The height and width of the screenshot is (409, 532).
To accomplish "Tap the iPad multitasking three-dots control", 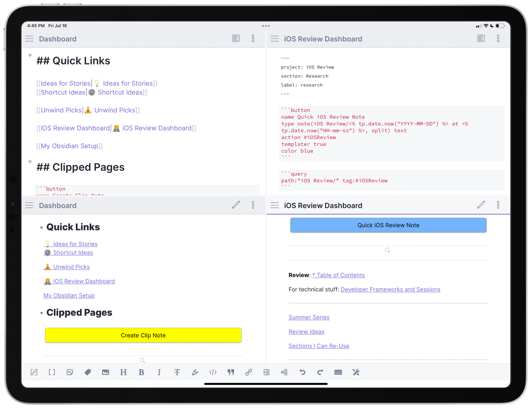I will 266,26.
